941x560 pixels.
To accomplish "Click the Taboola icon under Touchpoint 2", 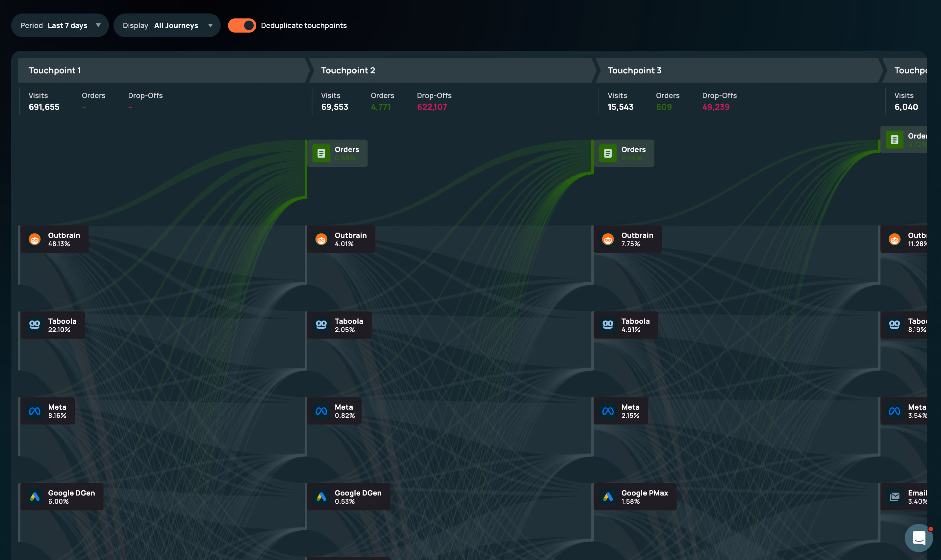I will click(x=321, y=325).
